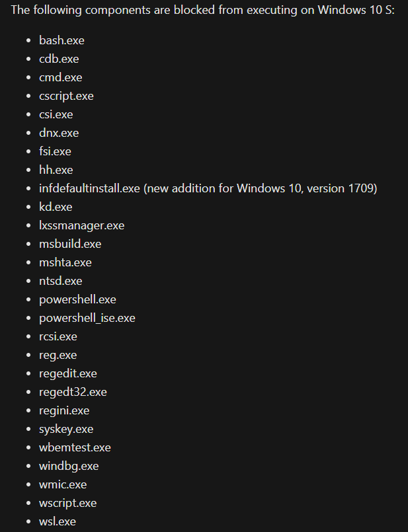Image resolution: width=408 pixels, height=532 pixels.
Task: Select the regedt32.exe item
Action: tap(73, 392)
